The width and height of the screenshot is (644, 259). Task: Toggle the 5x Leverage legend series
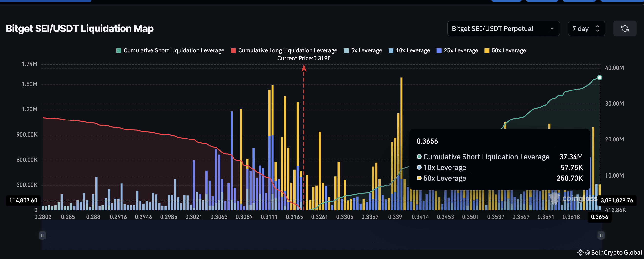tap(363, 50)
